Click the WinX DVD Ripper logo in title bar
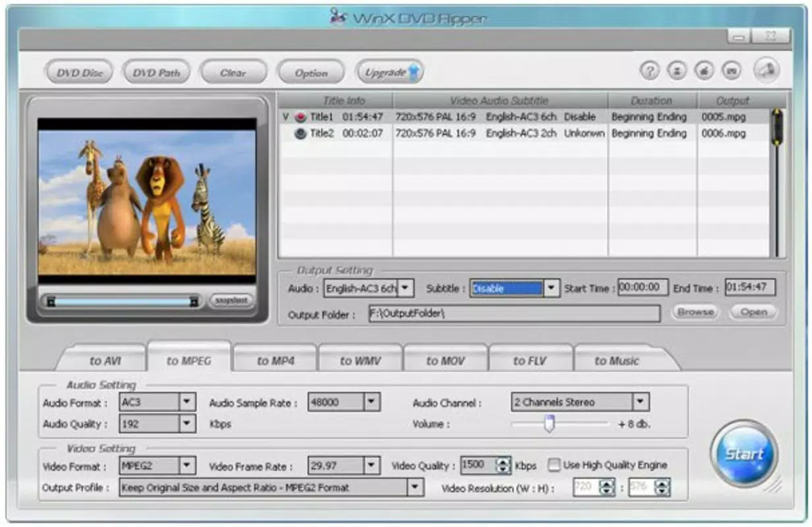Viewport: 812px width, 527px height. [339, 17]
